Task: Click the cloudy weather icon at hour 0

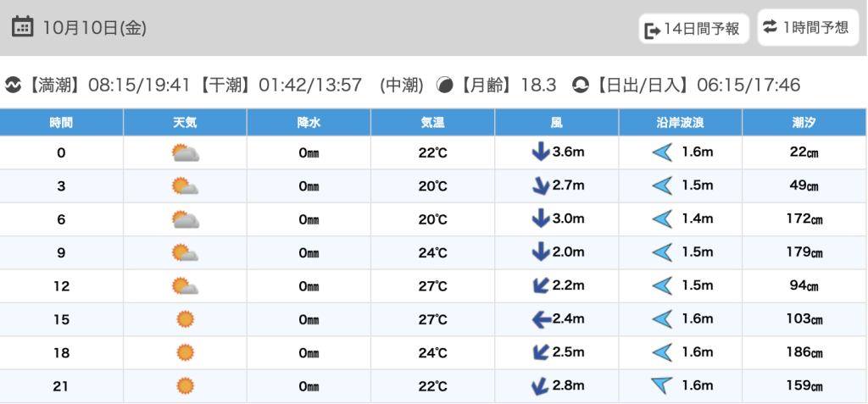Action: click(185, 153)
